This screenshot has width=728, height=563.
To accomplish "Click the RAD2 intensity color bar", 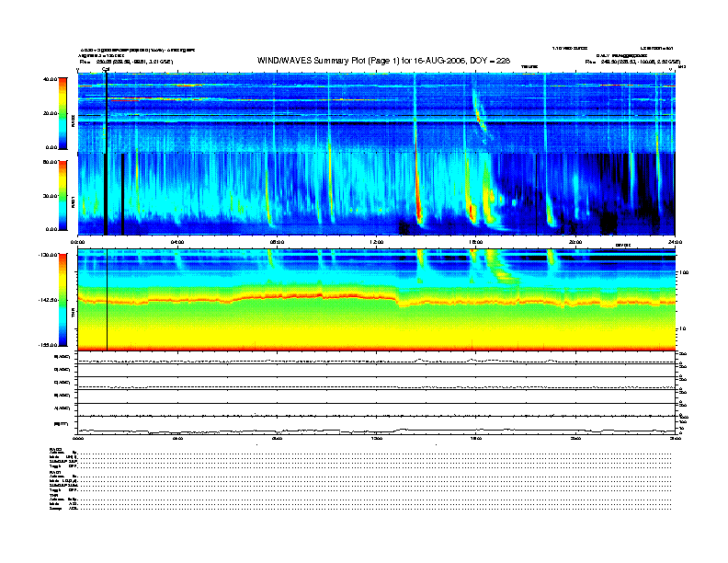I will click(x=63, y=113).
